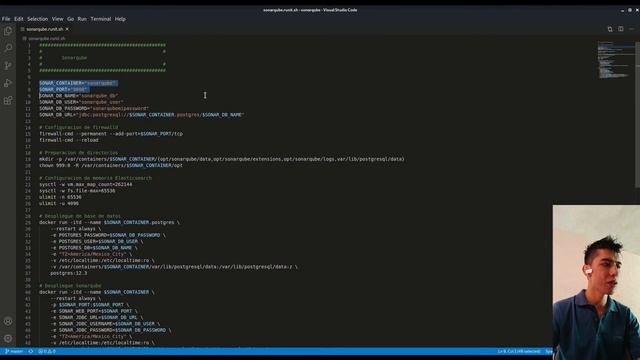Open the Help menu
Image resolution: width=640 pixels, height=360 pixels.
[x=120, y=19]
